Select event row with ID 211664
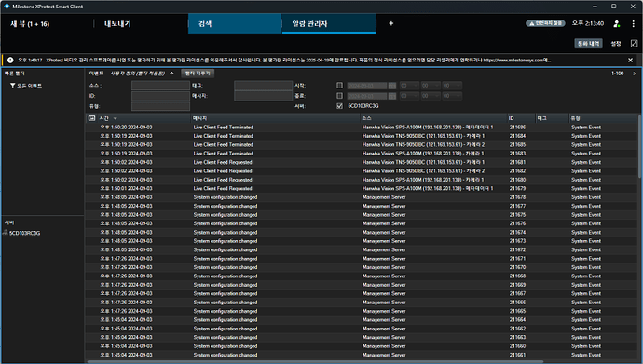 [x=362, y=319]
